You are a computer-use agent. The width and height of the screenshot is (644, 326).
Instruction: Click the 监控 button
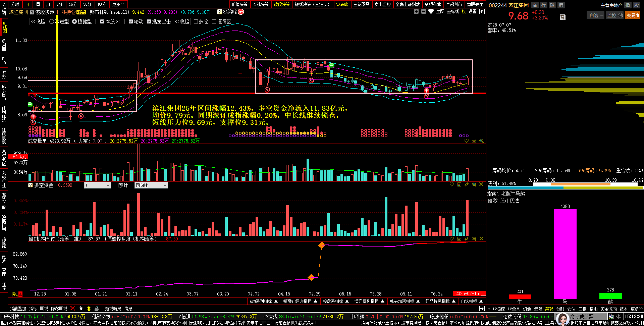[614, 15]
